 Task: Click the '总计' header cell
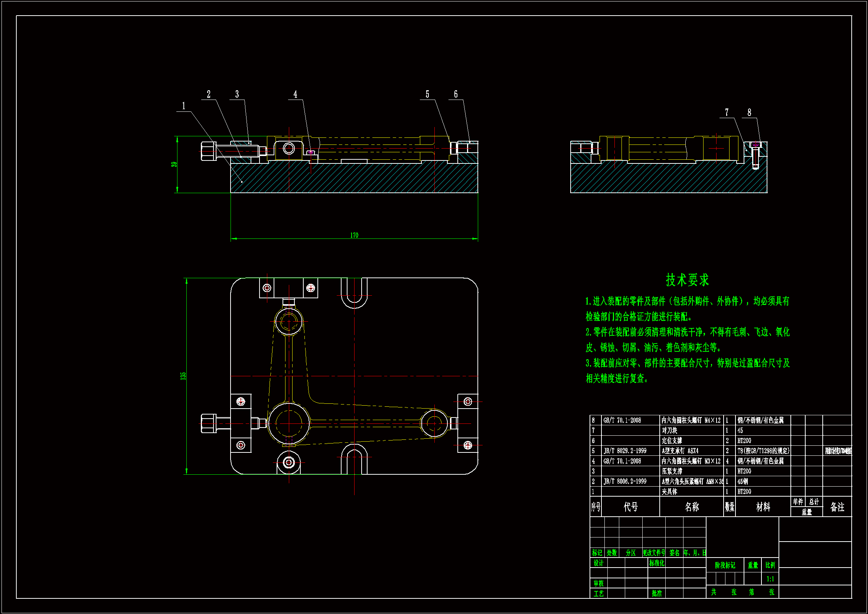[814, 502]
